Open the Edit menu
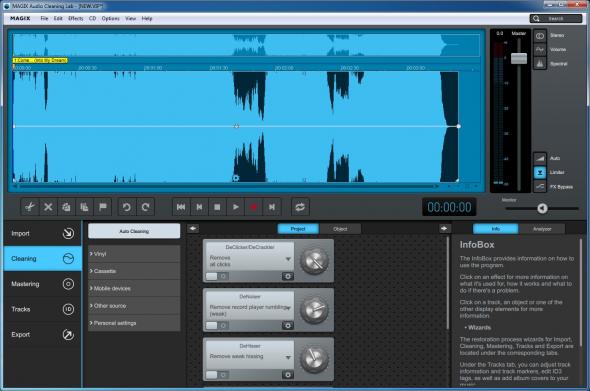Screen dimensions: 590x391 pyautogui.click(x=58, y=18)
